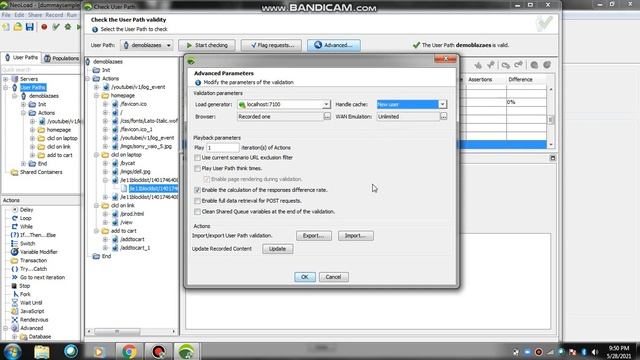Click the WAN Emulation ellipsis button
The height and width of the screenshot is (360, 640).
pyautogui.click(x=443, y=117)
